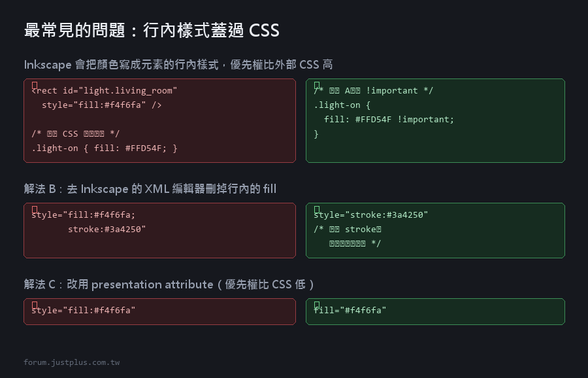The height and width of the screenshot is (378, 588).
Task: Click the green marker icon beside fill="#f4f6fa"
Action: pos(317,305)
